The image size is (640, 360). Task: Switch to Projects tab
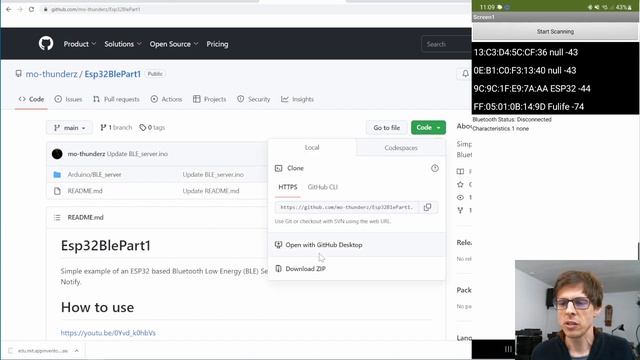coord(209,99)
